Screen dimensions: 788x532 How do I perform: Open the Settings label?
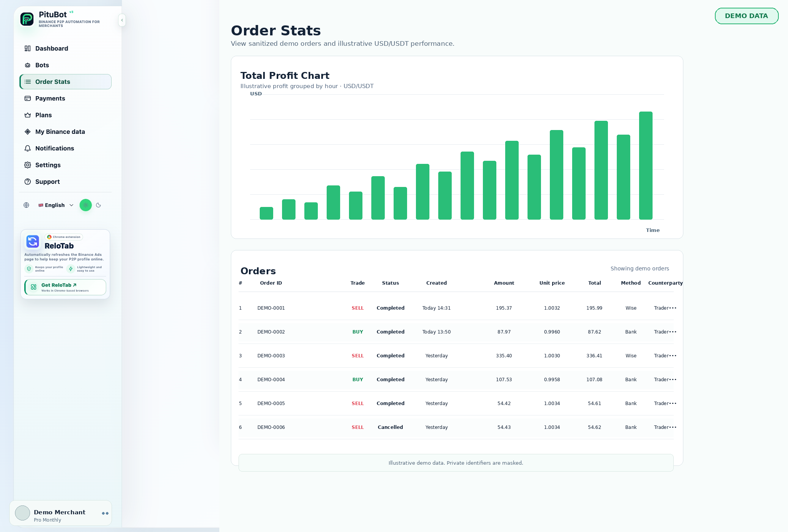click(48, 165)
